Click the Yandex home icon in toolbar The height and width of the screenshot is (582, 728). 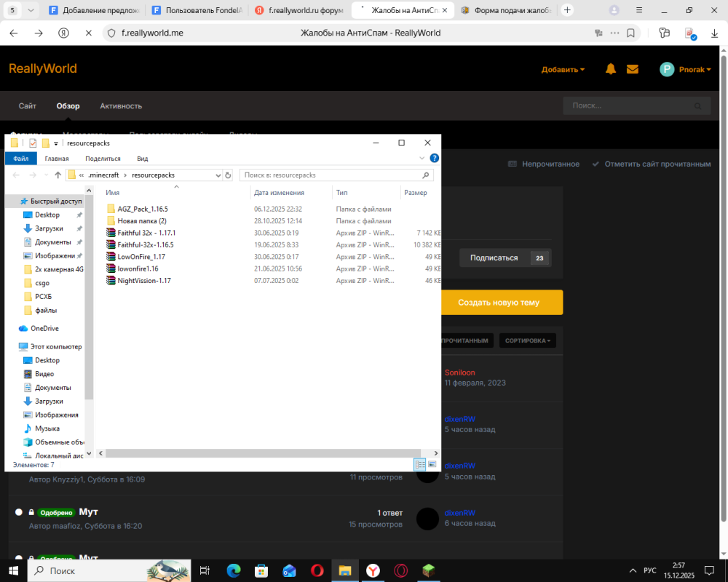[x=63, y=33]
